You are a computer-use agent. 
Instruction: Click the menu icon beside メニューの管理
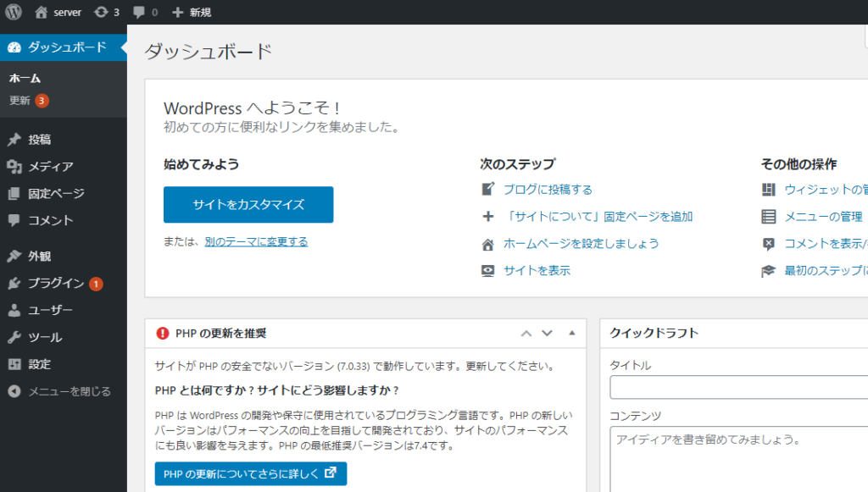(768, 217)
